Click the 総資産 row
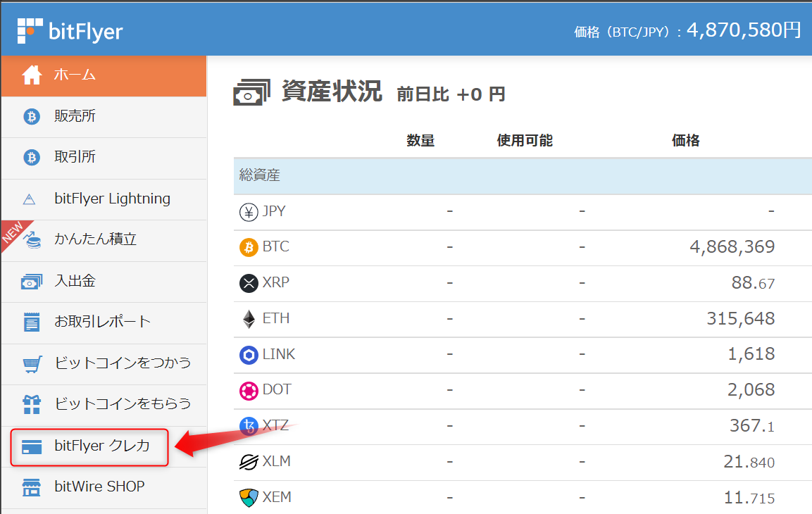 tap(523, 176)
